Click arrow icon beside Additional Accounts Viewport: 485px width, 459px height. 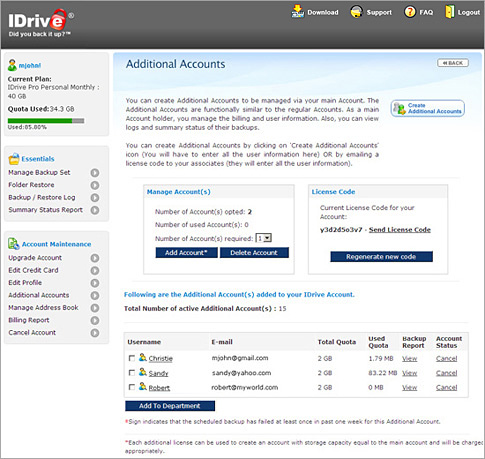95,295
